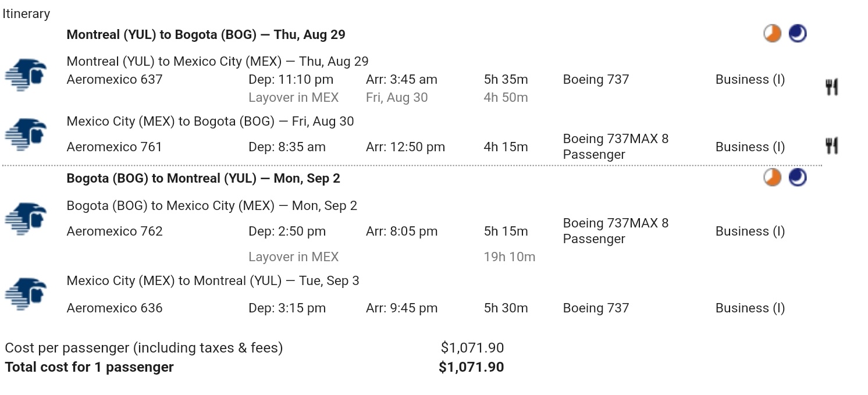Click the meal icon for Aeromexico 761

831,145
